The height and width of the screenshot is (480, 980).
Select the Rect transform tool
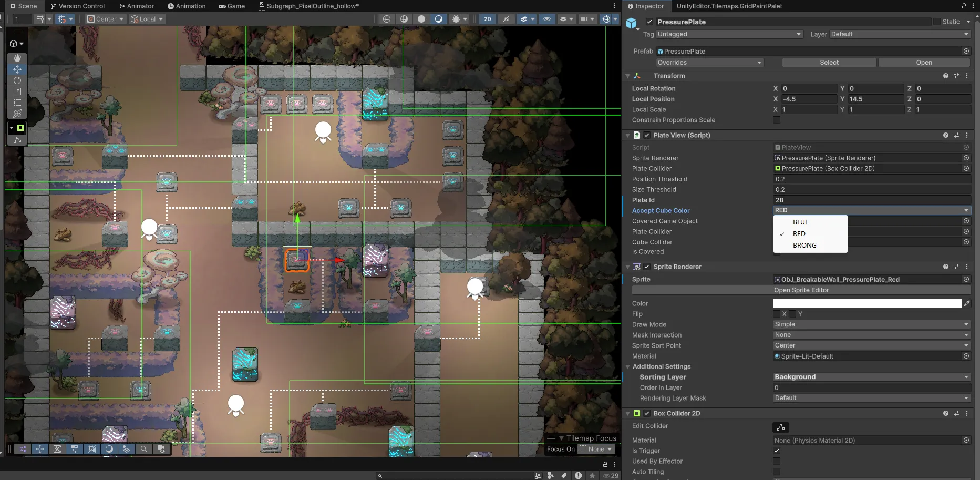click(17, 103)
